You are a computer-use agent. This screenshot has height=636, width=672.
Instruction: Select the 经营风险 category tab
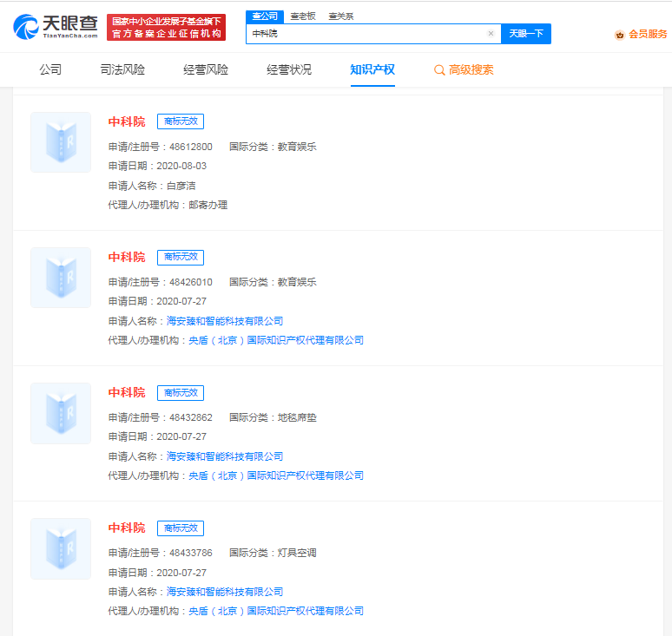206,69
